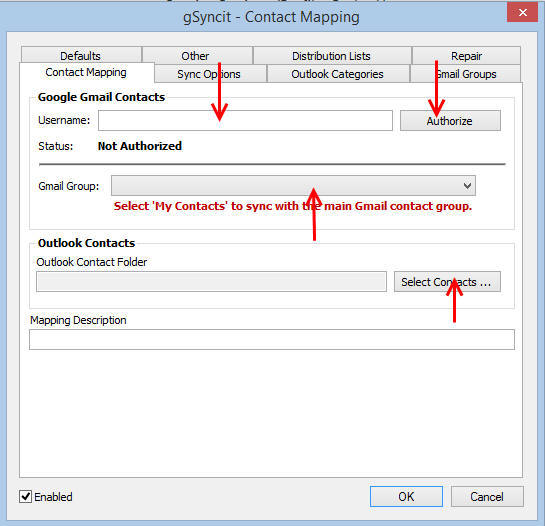
Task: Click the Mapping Description input box
Action: (272, 340)
